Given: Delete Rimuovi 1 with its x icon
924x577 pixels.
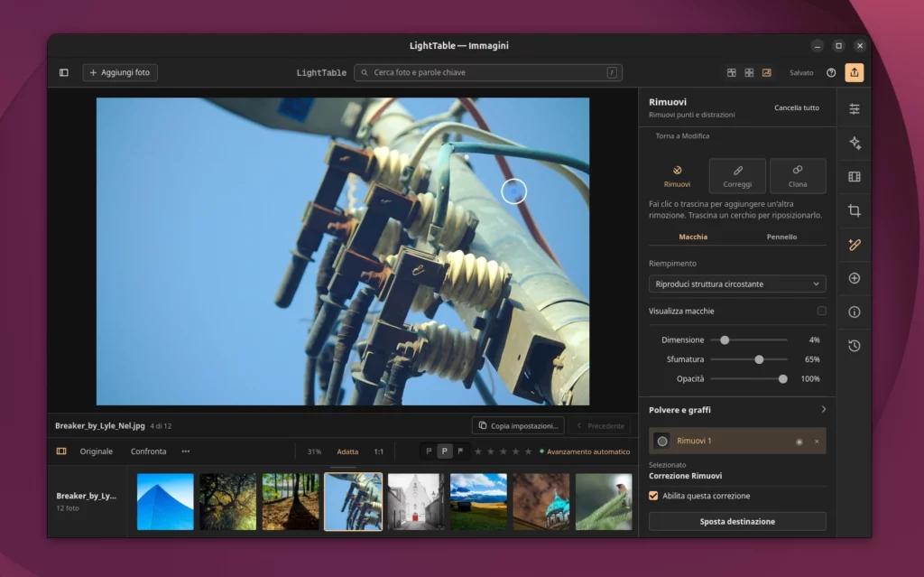Looking at the screenshot, I should [817, 442].
